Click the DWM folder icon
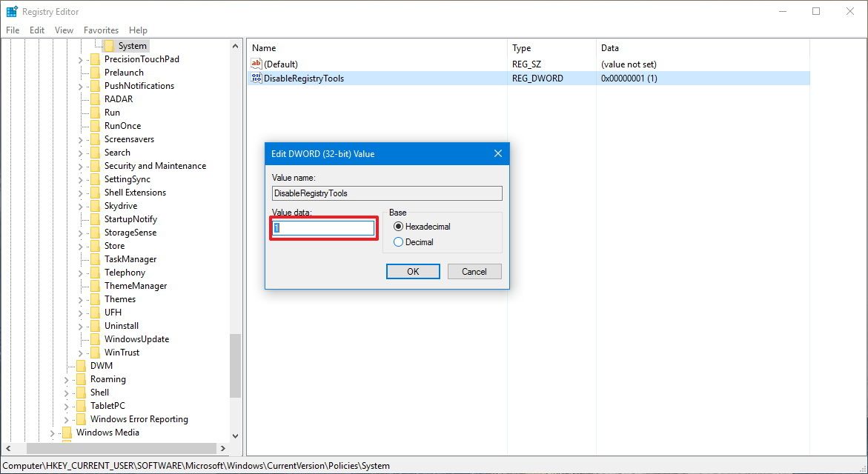 [x=83, y=365]
